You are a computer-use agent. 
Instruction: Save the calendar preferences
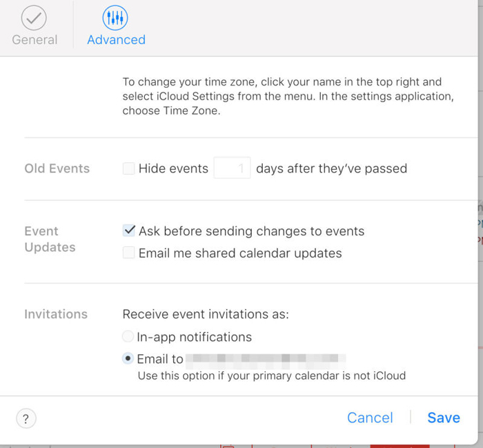tap(444, 418)
